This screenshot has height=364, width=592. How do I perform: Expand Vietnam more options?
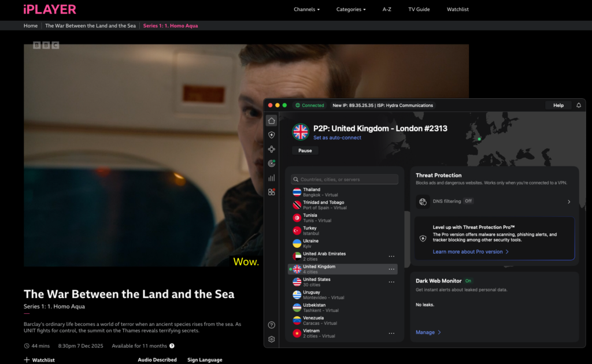(391, 333)
